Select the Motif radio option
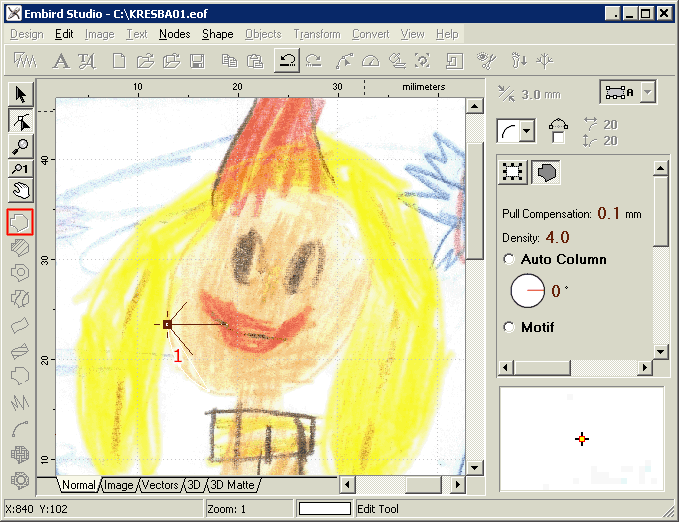 (x=509, y=327)
